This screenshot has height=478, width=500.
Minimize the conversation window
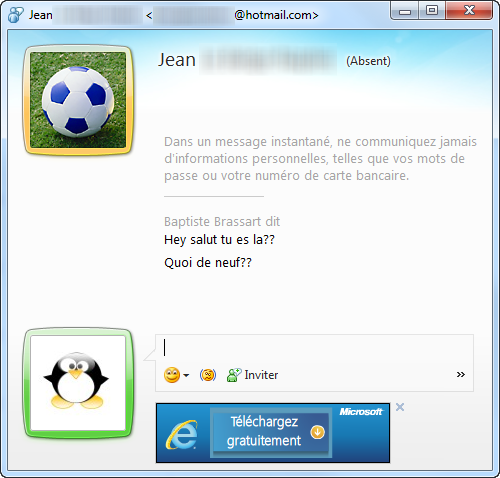405,11
